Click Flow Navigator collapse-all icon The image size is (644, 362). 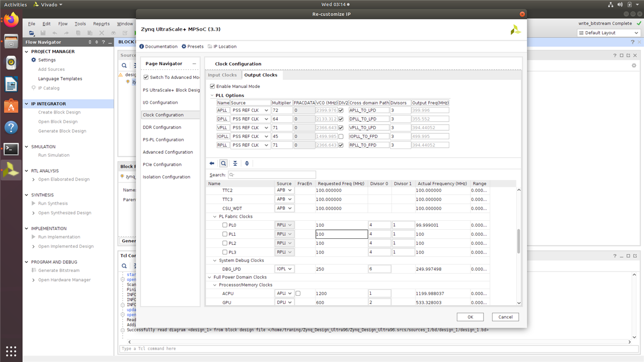[90, 42]
